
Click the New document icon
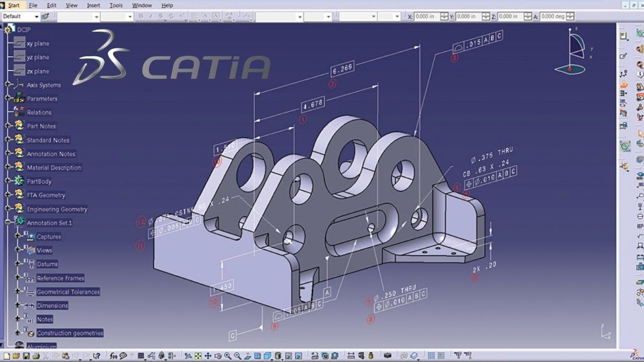coord(6,356)
